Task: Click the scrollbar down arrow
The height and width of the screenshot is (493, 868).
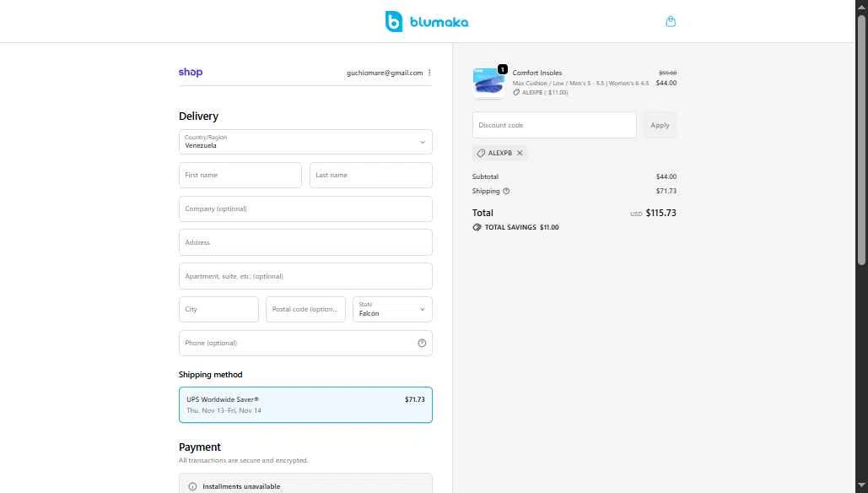Action: point(861,486)
